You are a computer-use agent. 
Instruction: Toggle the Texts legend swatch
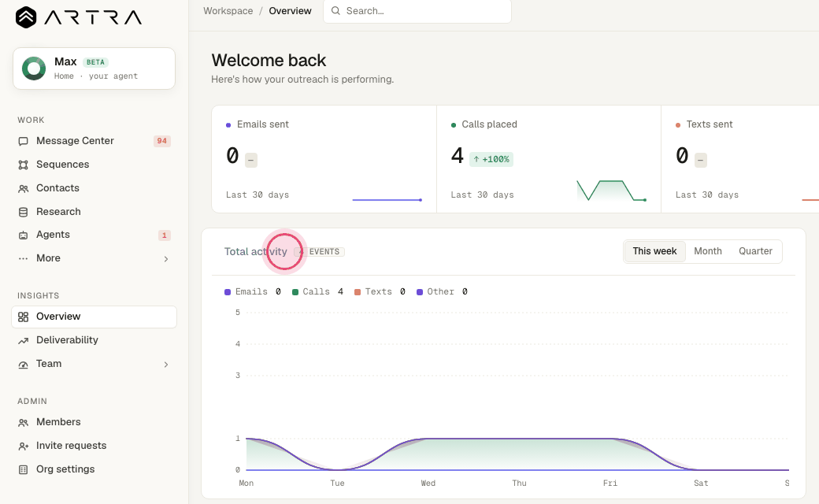click(x=358, y=292)
